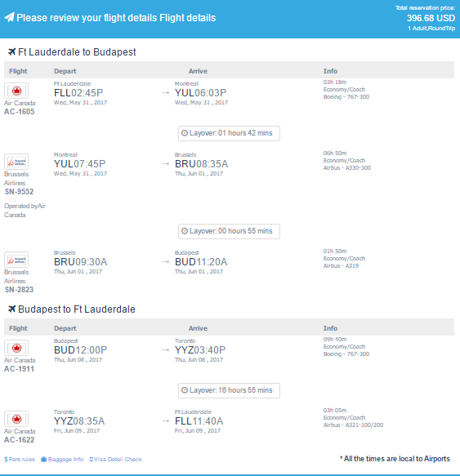
Task: Select flight number SN-9552
Action: point(19,192)
